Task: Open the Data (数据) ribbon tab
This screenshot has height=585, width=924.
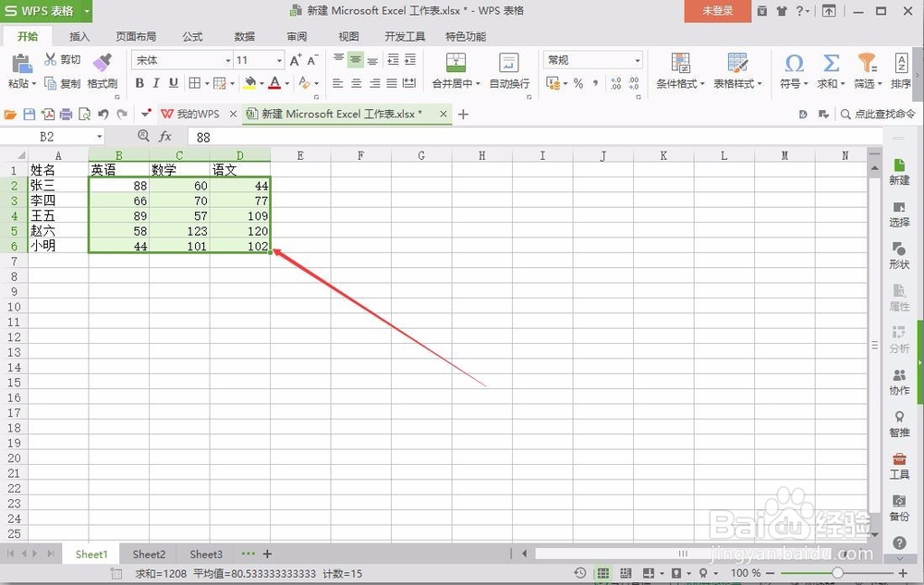Action: (x=245, y=37)
